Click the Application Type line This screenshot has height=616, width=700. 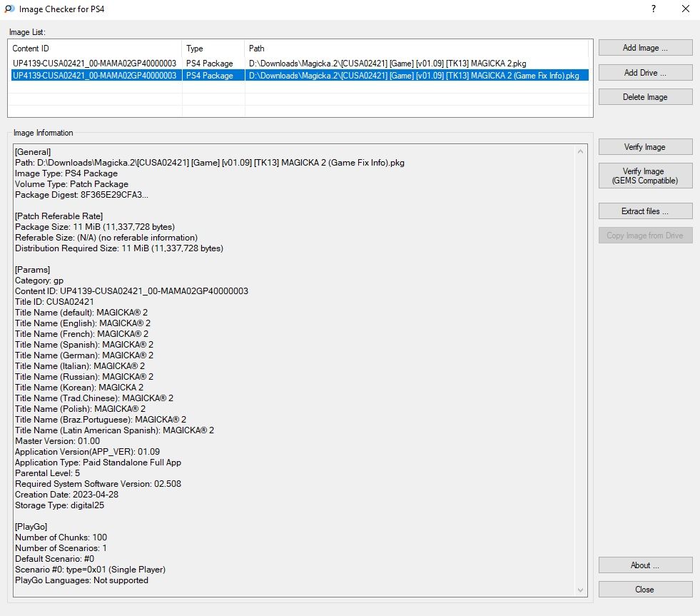[98, 463]
